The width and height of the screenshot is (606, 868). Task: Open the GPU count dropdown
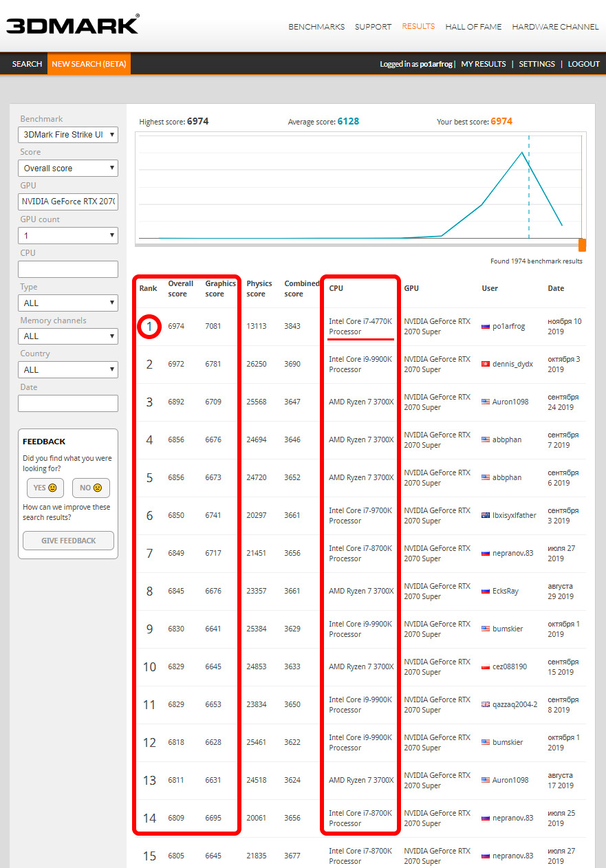[68, 235]
